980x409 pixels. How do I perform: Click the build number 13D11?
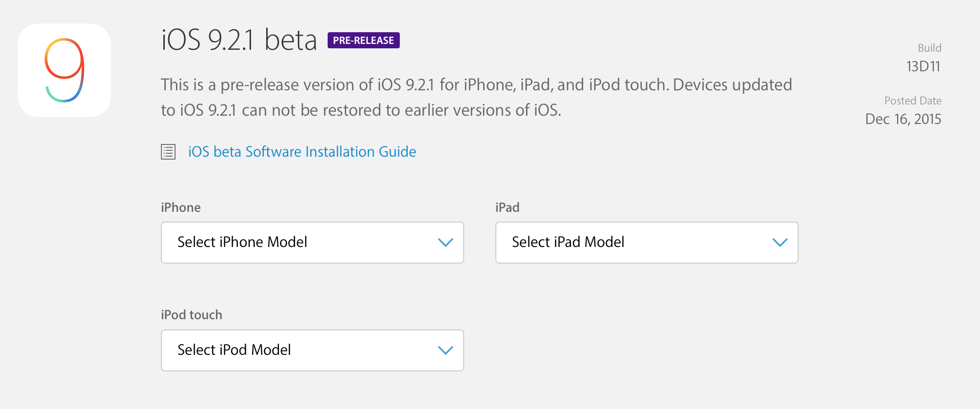click(923, 66)
